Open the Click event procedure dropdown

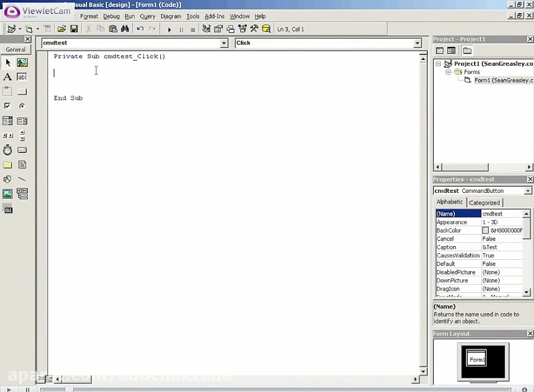417,43
